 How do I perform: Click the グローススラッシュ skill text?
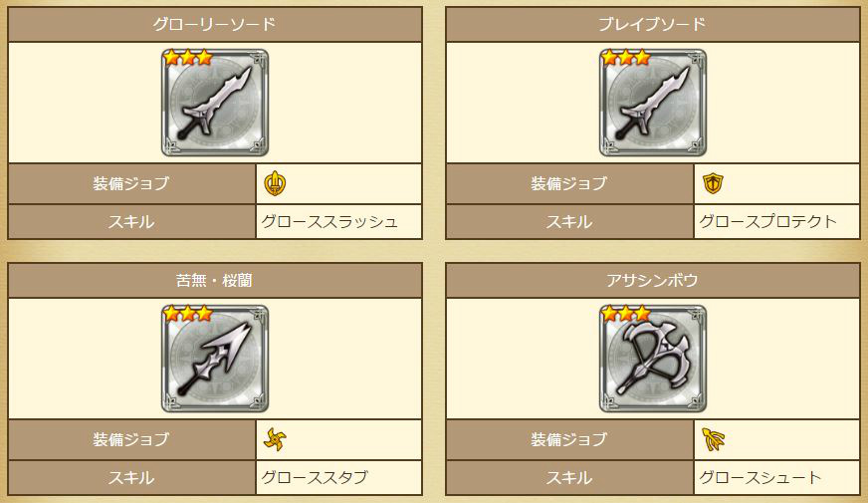point(329,221)
